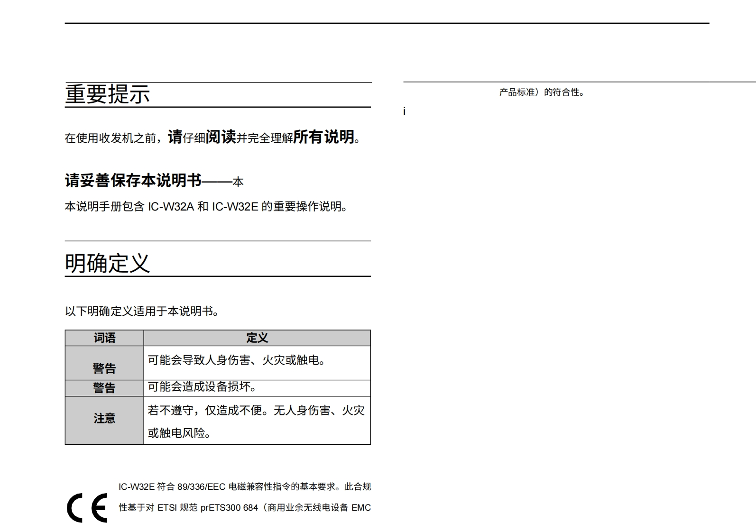Click the bold words 所有说明
Screen dimensions: 756x532
click(x=323, y=137)
